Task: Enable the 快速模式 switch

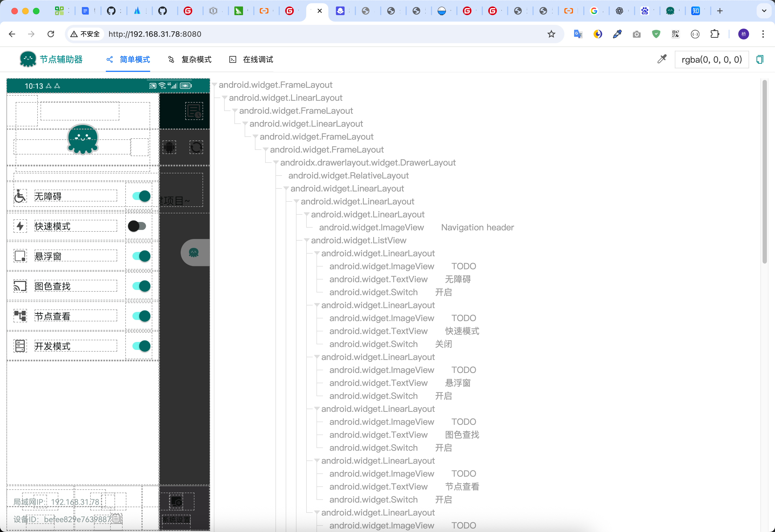Action: click(x=137, y=226)
